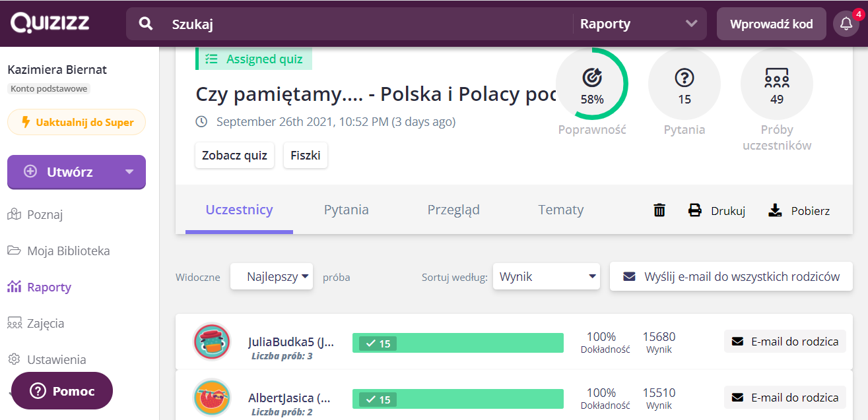This screenshot has width=868, height=420.
Task: Click the notification bell icon
Action: point(846,24)
